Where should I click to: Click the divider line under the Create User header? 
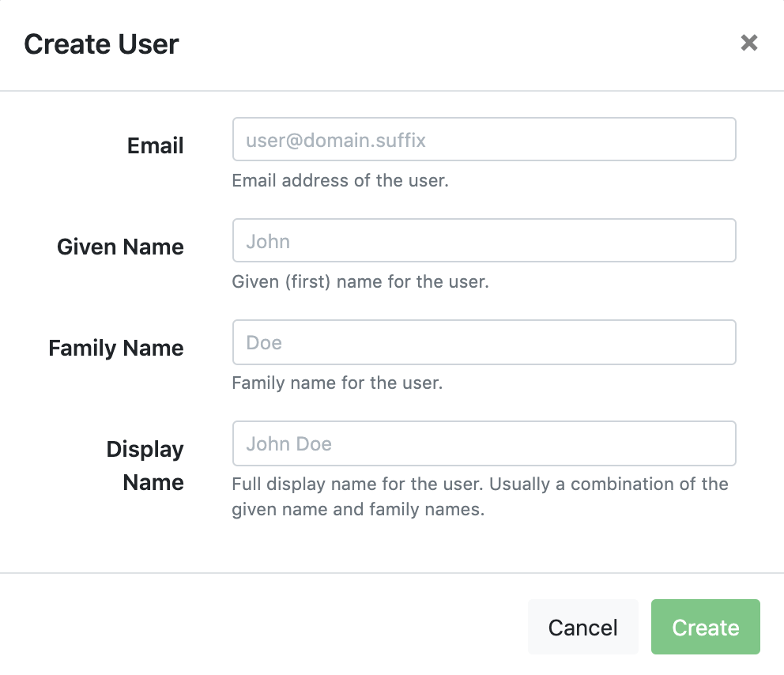click(392, 91)
